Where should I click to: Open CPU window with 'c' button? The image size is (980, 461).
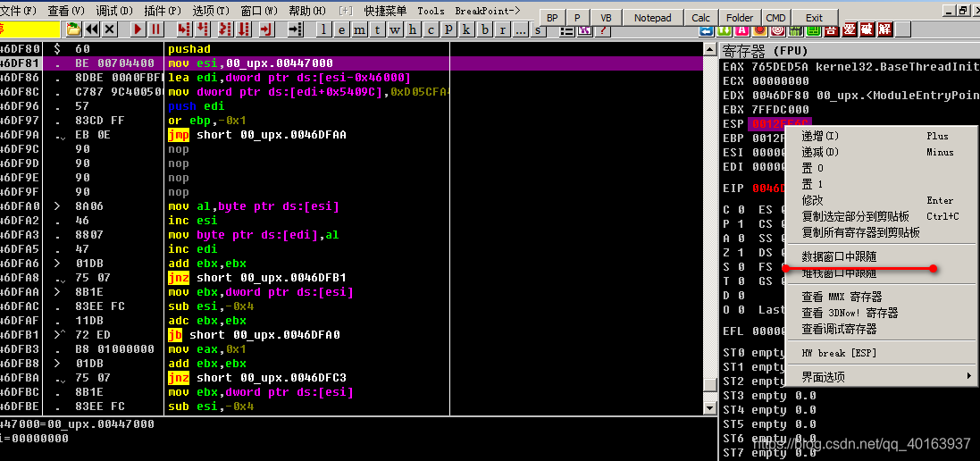tap(431, 29)
